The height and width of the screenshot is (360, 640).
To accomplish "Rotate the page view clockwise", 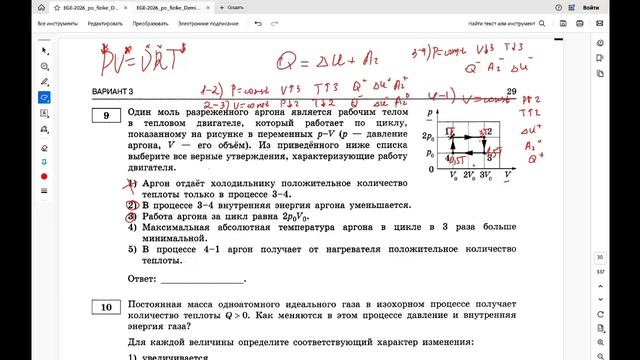I will [x=600, y=314].
